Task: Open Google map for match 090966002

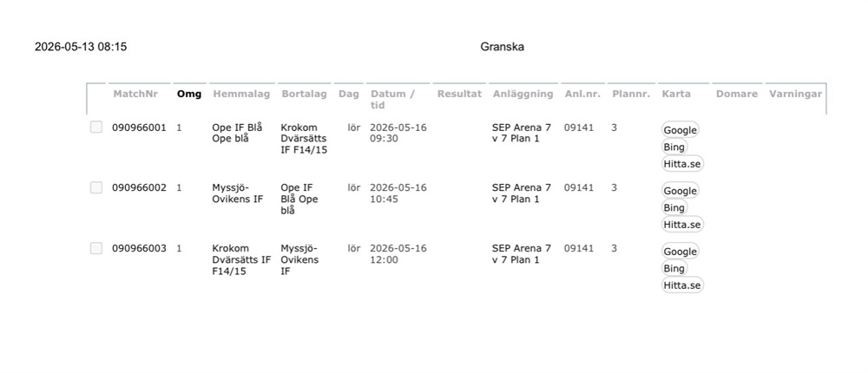Action: (680, 190)
